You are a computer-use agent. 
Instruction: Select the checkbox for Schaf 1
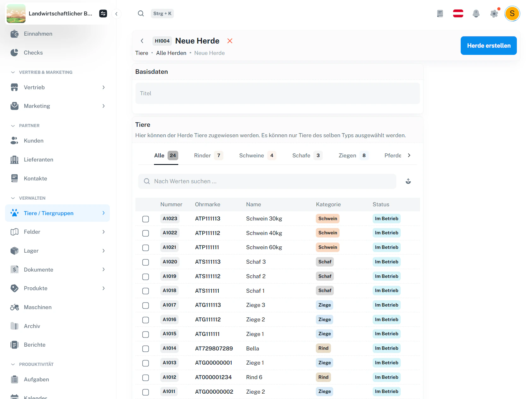pos(145,291)
